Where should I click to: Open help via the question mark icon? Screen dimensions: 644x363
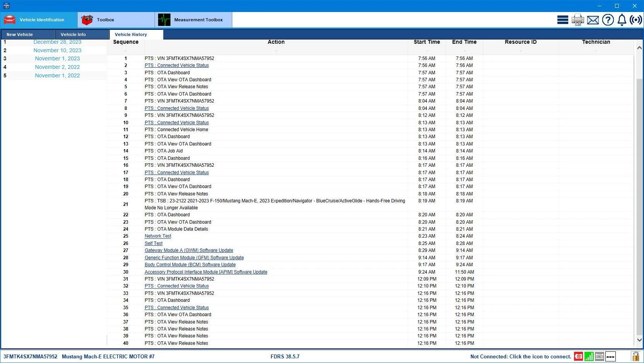pyautogui.click(x=608, y=20)
